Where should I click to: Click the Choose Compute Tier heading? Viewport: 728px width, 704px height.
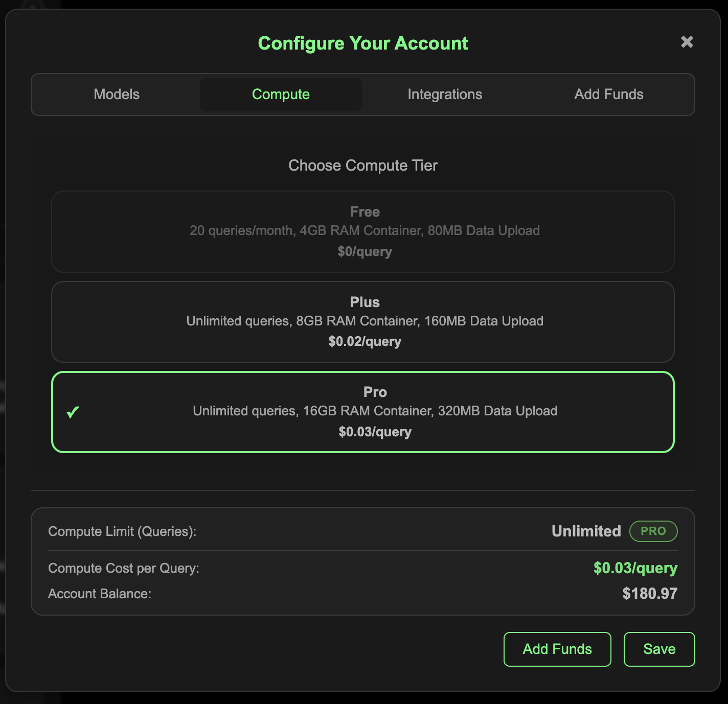click(x=363, y=165)
